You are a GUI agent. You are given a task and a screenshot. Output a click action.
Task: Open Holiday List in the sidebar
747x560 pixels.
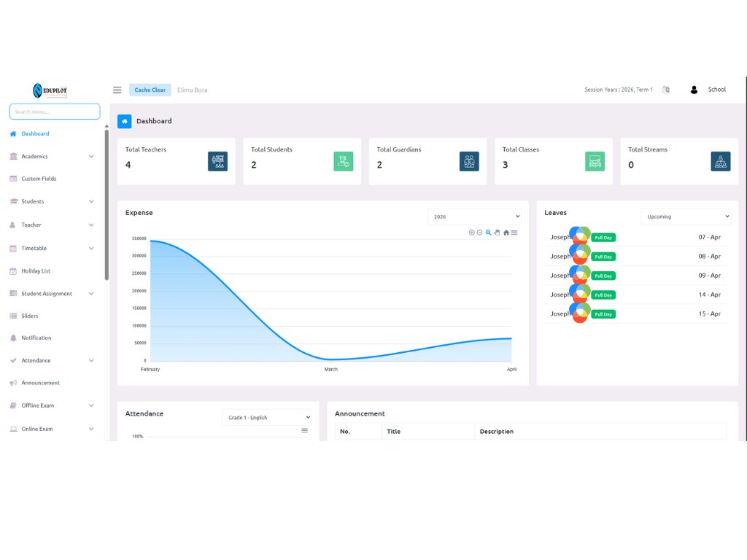click(x=36, y=271)
